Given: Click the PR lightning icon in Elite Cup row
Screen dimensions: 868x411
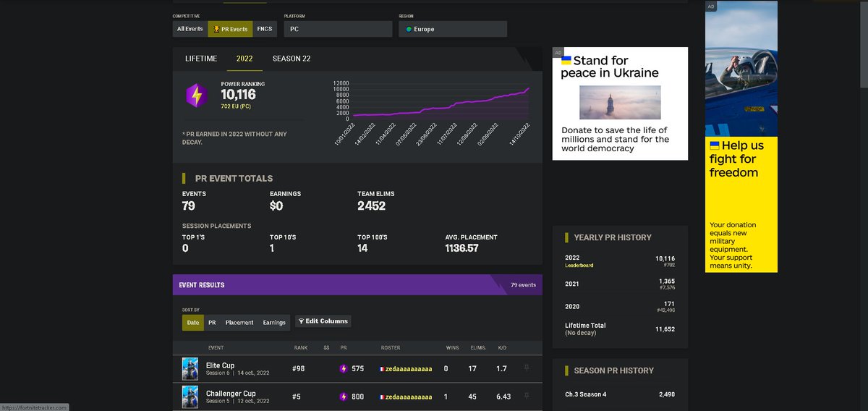Looking at the screenshot, I should (344, 369).
